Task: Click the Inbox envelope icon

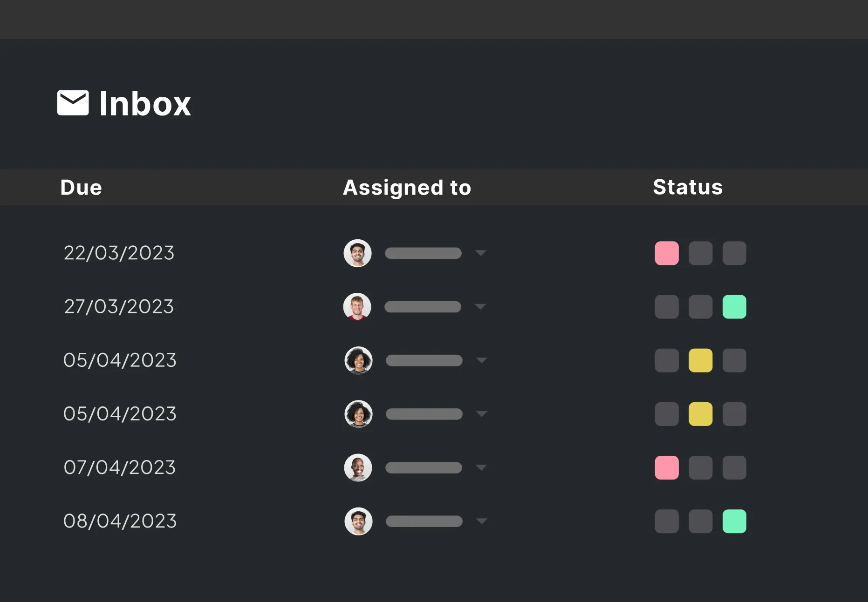Action: pyautogui.click(x=73, y=103)
